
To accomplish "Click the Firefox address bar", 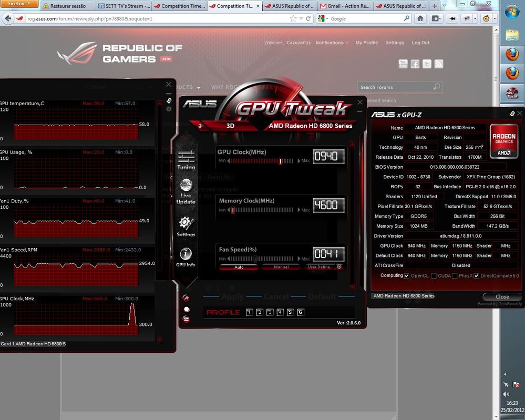I will 157,19.
